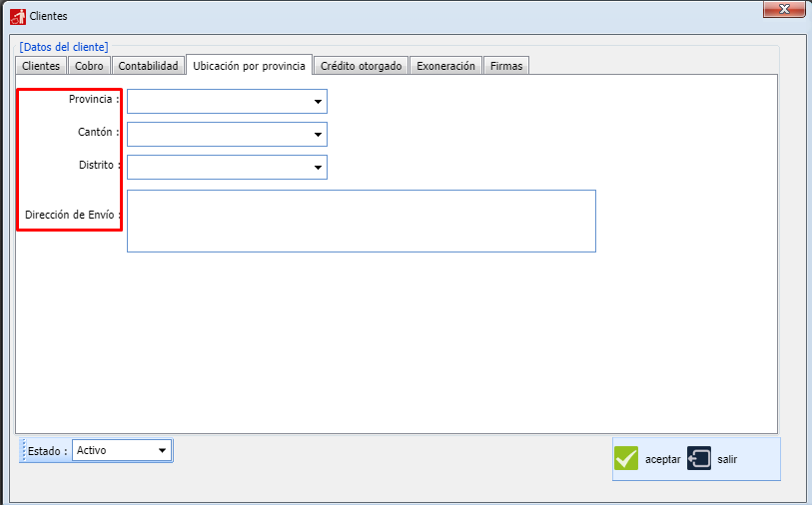812x505 pixels.
Task: Switch to the Clientes tab
Action: click(x=41, y=66)
